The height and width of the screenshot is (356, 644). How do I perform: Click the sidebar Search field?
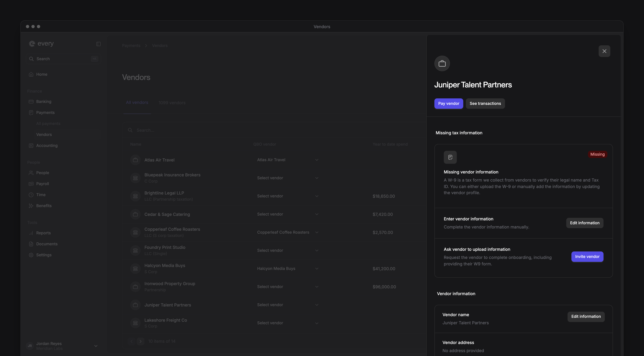(x=63, y=59)
